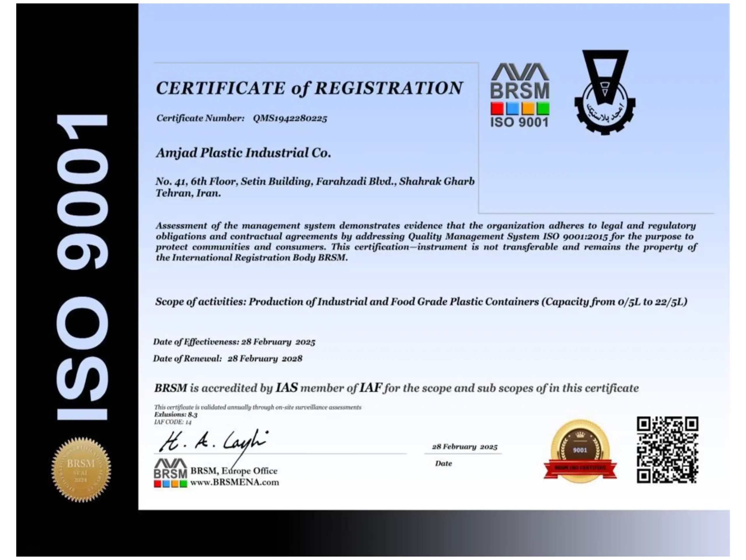Screen dimensions: 746x560
Task: Click the QR code on the certificate
Action: 667,449
